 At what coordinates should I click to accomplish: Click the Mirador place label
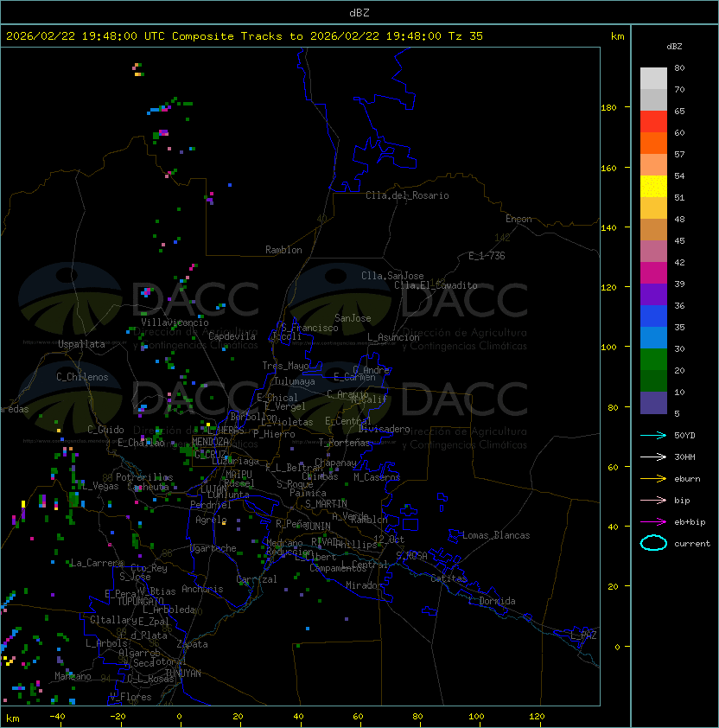364,585
